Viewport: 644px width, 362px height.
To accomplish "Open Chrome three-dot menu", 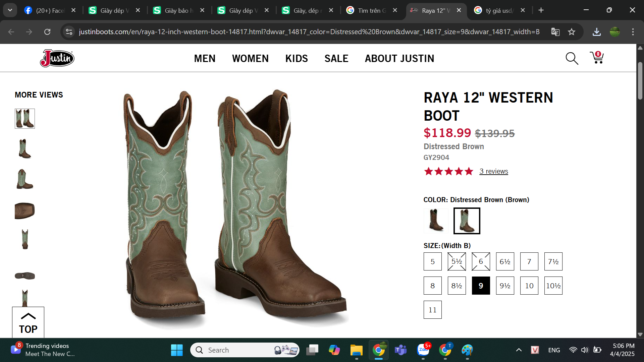I will pyautogui.click(x=633, y=32).
